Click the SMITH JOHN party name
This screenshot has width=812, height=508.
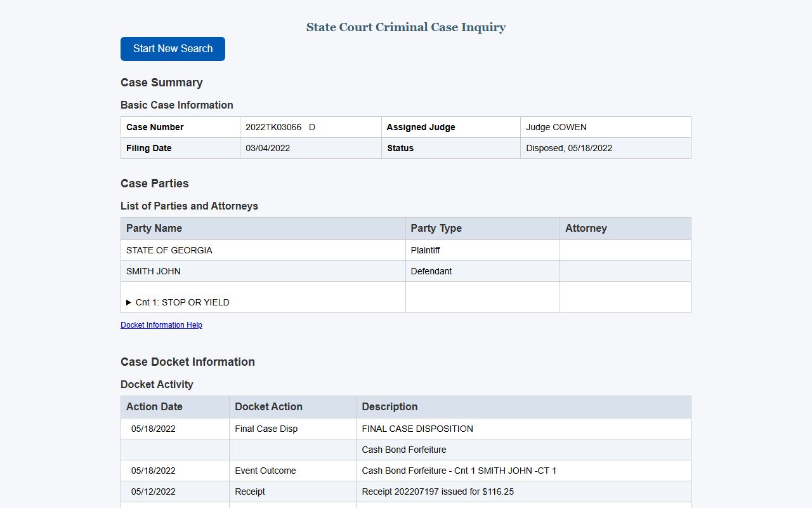154,271
